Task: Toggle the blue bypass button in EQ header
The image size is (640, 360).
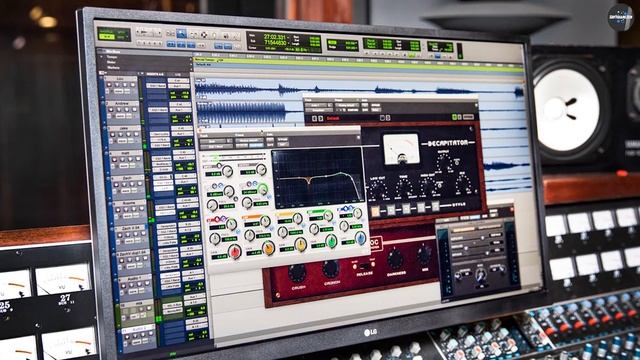Action: tap(256, 145)
